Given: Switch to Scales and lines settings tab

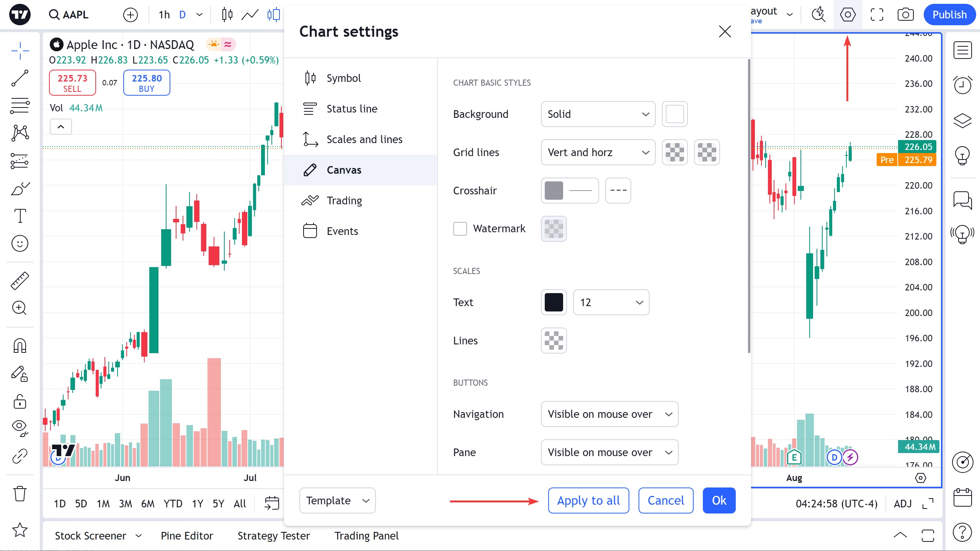Looking at the screenshot, I should (364, 139).
